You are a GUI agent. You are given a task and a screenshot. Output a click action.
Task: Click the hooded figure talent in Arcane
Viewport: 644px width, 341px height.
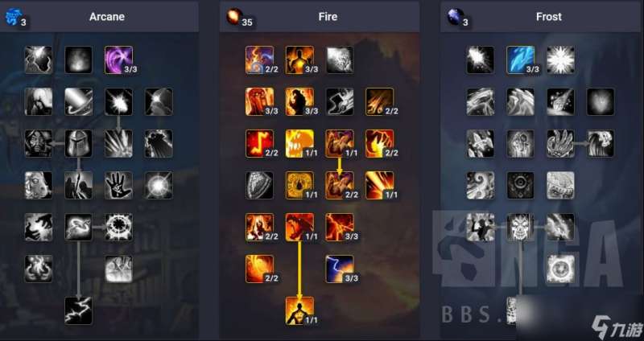pos(38,144)
